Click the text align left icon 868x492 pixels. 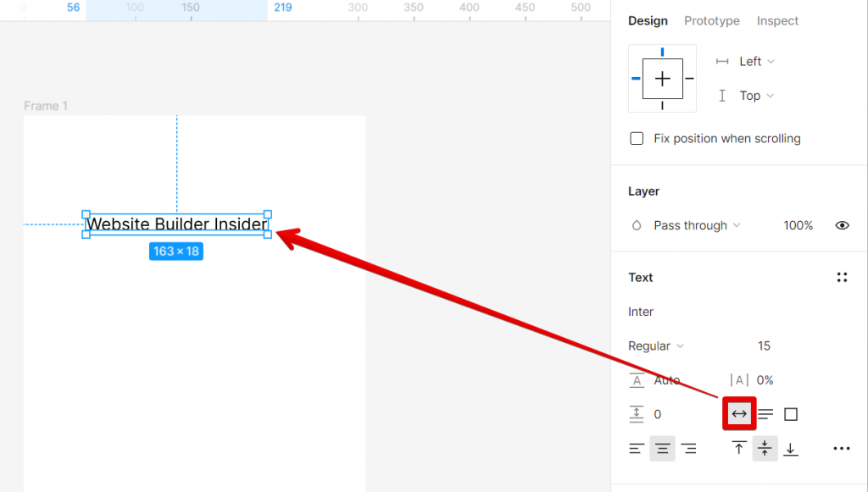637,448
